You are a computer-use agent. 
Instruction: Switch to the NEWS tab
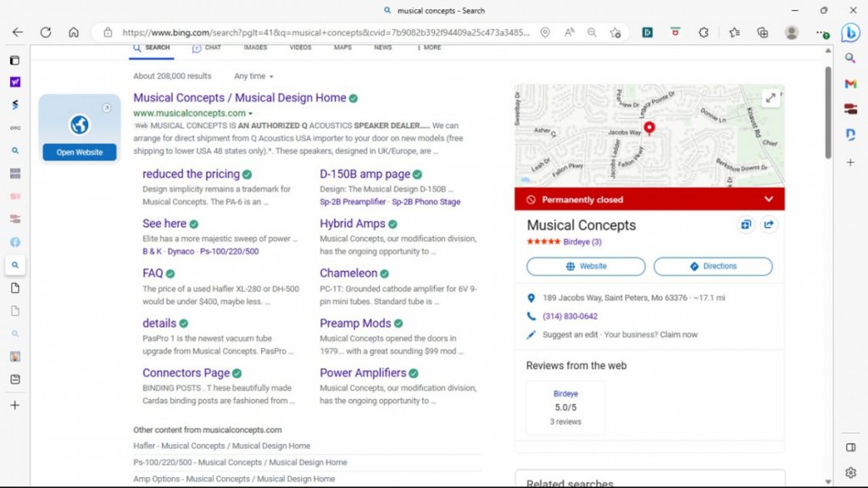pyautogui.click(x=382, y=47)
